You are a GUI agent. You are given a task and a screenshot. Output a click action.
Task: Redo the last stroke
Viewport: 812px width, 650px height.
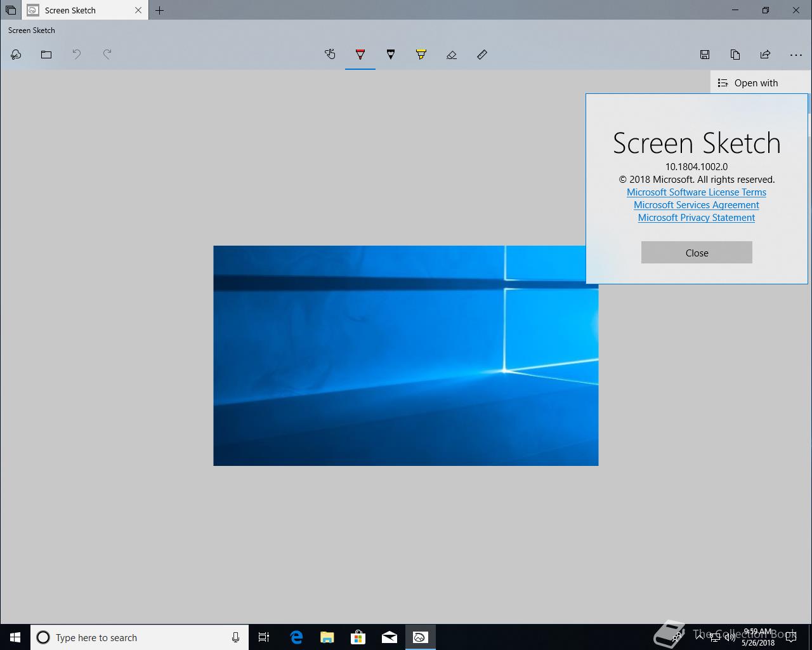pos(107,55)
